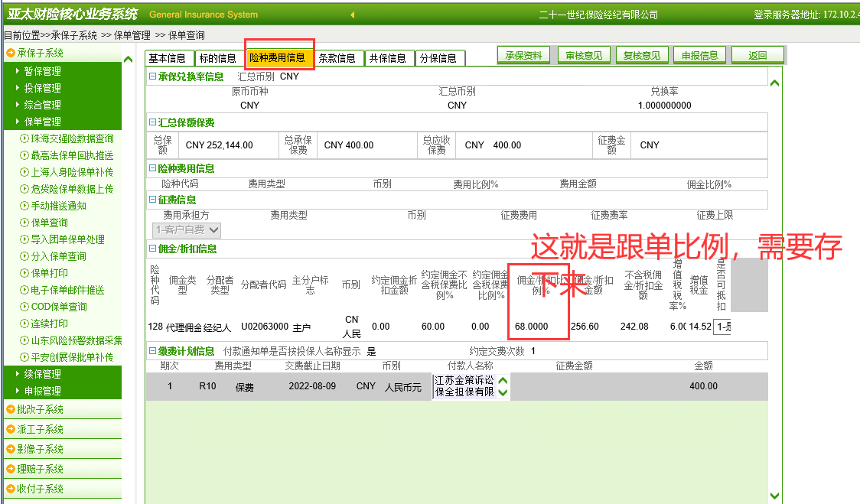860x504 pixels.
Task: Click the orange icon beside 理赔子系统
Action: click(11, 470)
